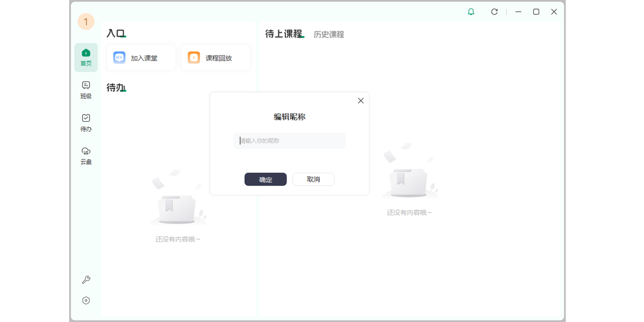The height and width of the screenshot is (322, 644).
Task: Cancel nickname edit with 取消 button
Action: (313, 179)
